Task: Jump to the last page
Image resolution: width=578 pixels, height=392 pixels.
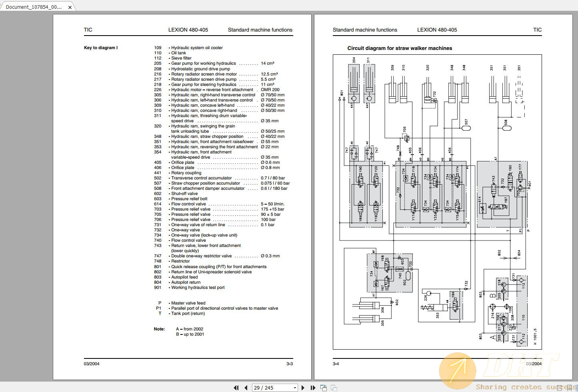Action: (313, 388)
